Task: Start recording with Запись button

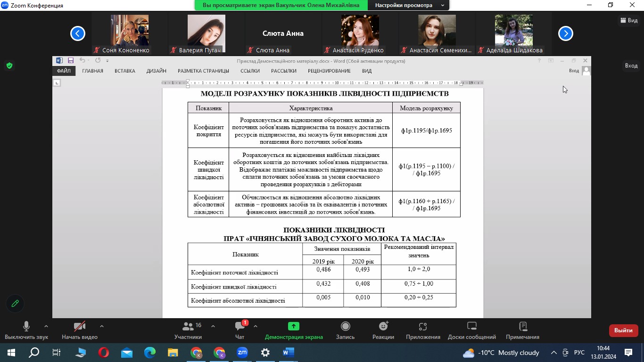Action: [x=345, y=330]
